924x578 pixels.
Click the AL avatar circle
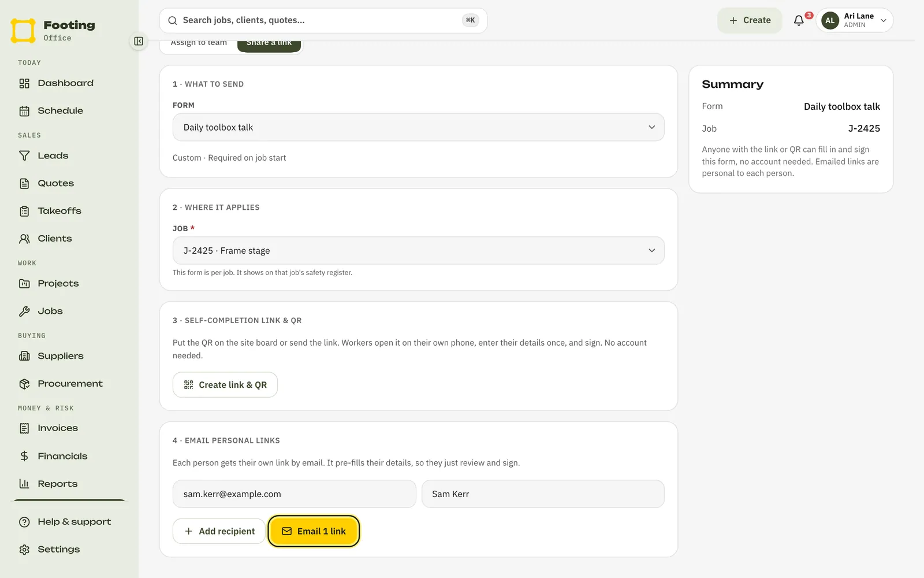[x=830, y=21]
